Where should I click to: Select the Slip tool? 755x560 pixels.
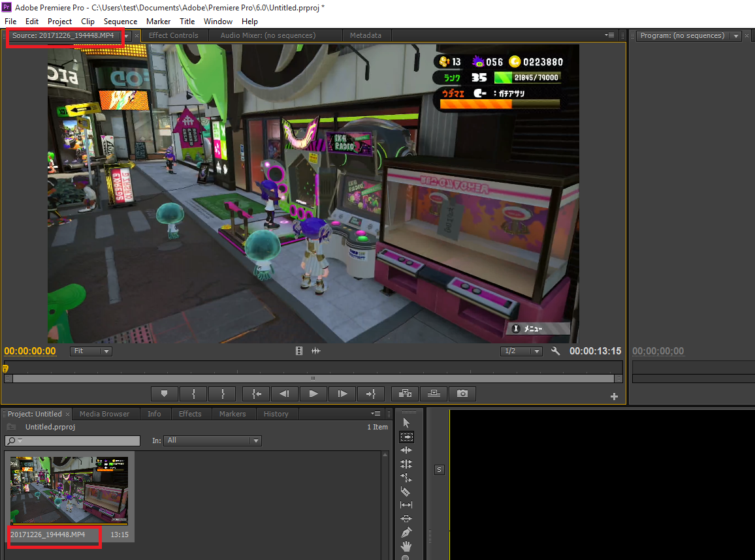coord(406,505)
